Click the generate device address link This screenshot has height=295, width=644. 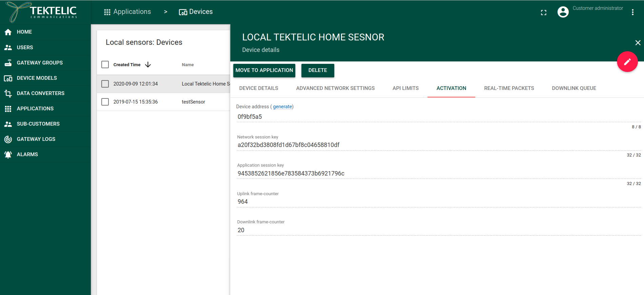tap(282, 107)
